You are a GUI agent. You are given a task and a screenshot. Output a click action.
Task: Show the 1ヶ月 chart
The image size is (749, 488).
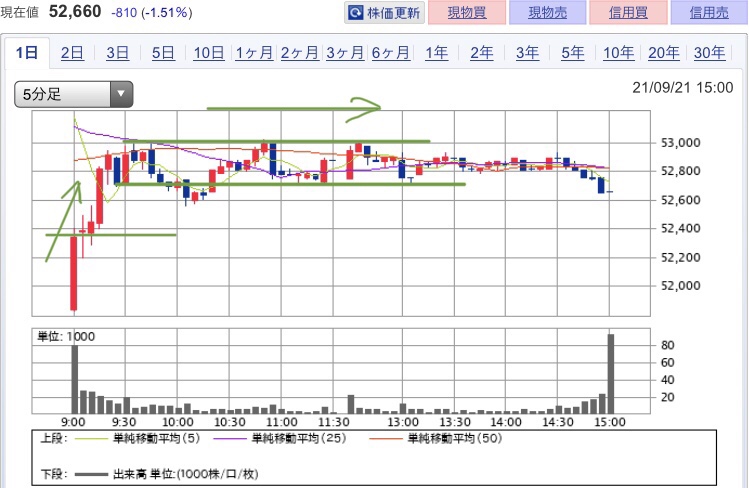[254, 53]
